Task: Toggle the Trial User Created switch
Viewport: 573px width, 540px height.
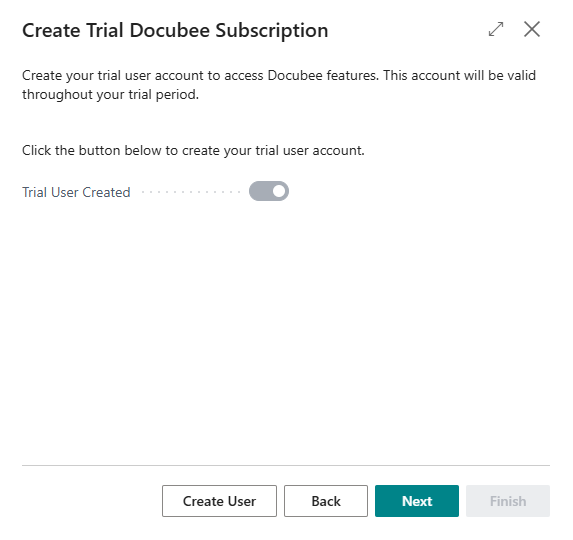Action: tap(269, 191)
